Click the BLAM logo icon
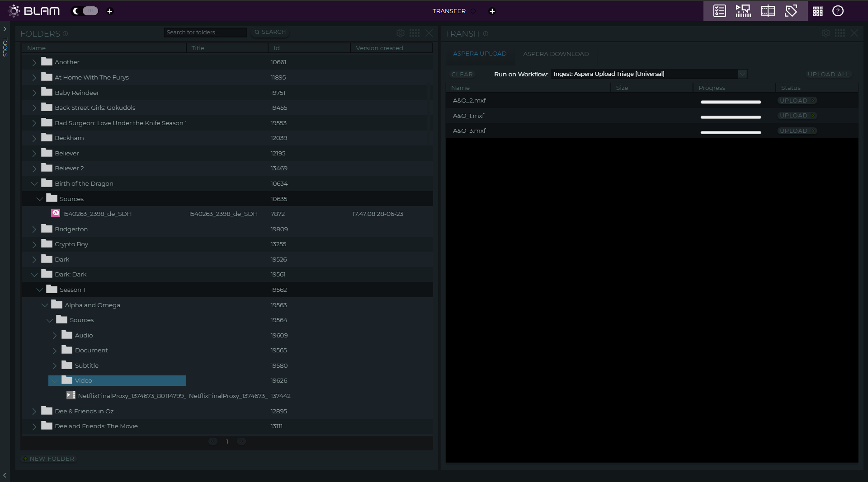Screen dimensions: 868x482 pos(14,11)
